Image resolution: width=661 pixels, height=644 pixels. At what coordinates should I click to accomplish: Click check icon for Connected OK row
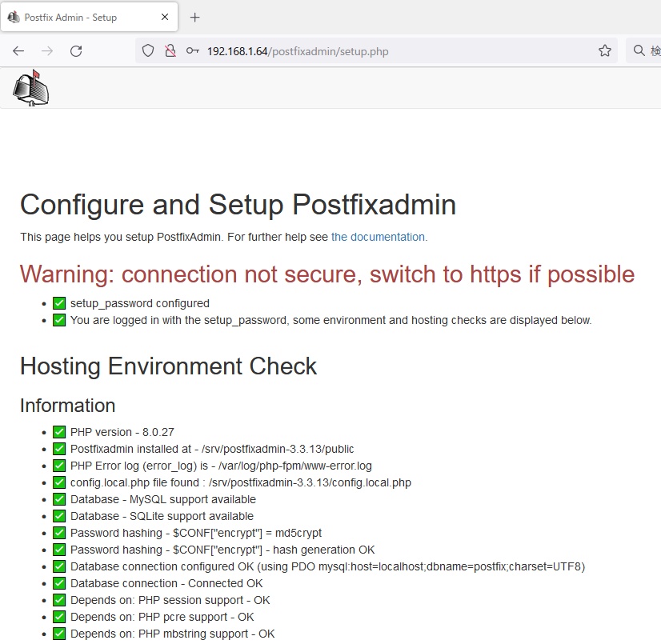(x=59, y=583)
